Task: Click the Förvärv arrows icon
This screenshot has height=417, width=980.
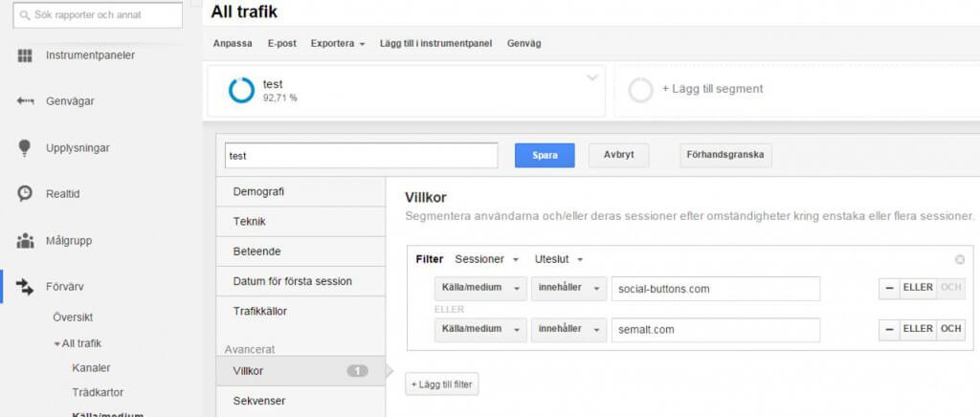Action: pyautogui.click(x=25, y=286)
